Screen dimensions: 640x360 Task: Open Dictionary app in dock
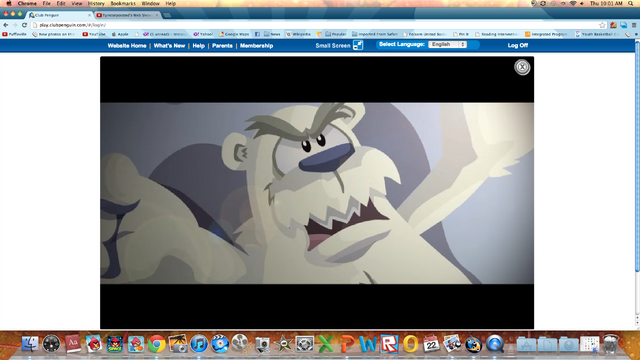click(73, 344)
